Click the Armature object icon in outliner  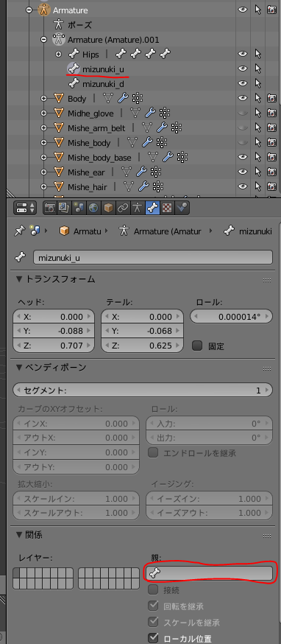pos(43,10)
